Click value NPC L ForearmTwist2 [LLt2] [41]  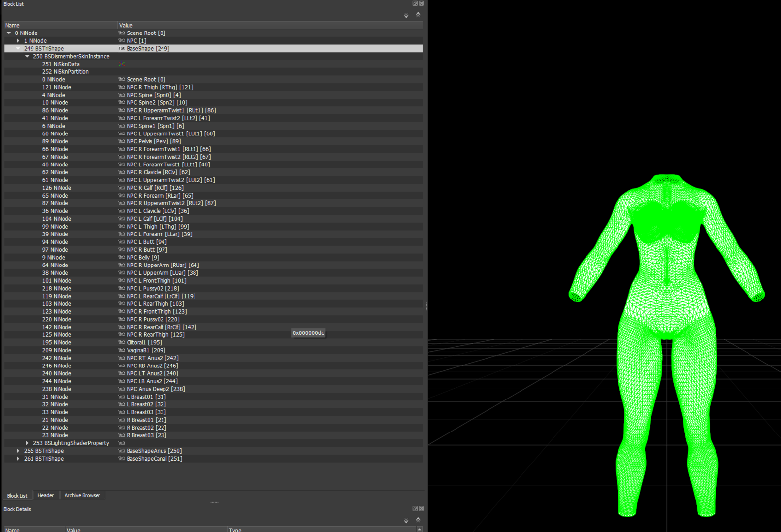[x=168, y=118]
